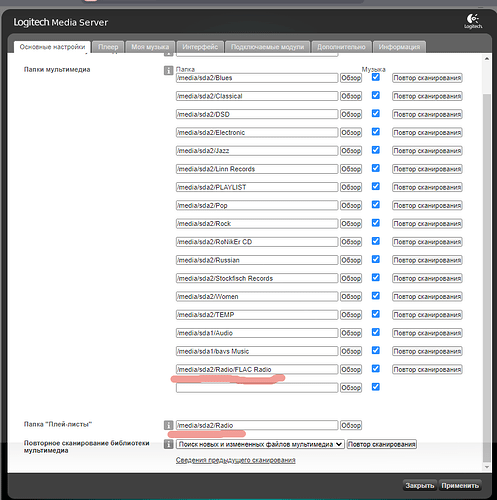The image size is (497, 500).
Task: Toggle the checkbox for the FLAC Radio folder
Action: tap(376, 368)
